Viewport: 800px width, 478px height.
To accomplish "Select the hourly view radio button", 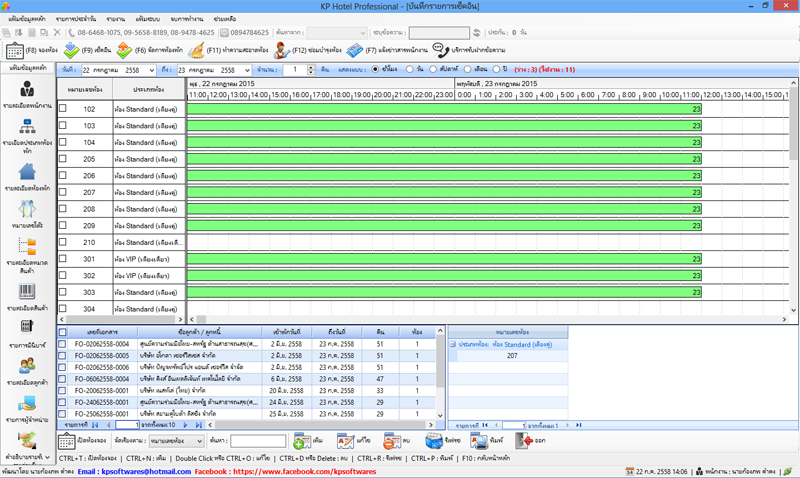I will click(x=376, y=69).
